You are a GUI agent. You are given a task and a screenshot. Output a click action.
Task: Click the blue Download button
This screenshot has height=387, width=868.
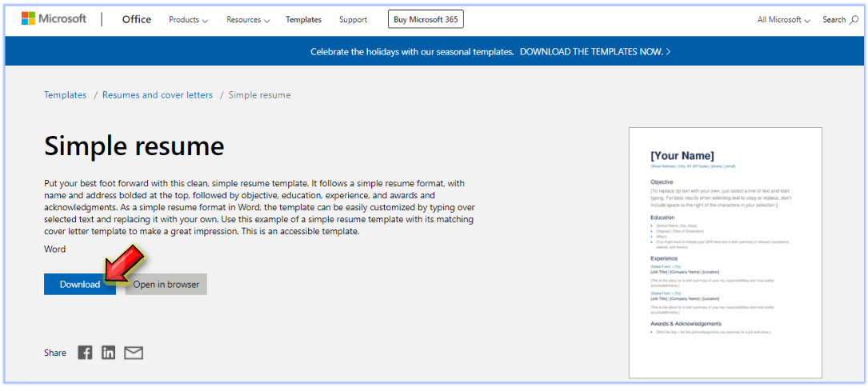[x=80, y=284]
